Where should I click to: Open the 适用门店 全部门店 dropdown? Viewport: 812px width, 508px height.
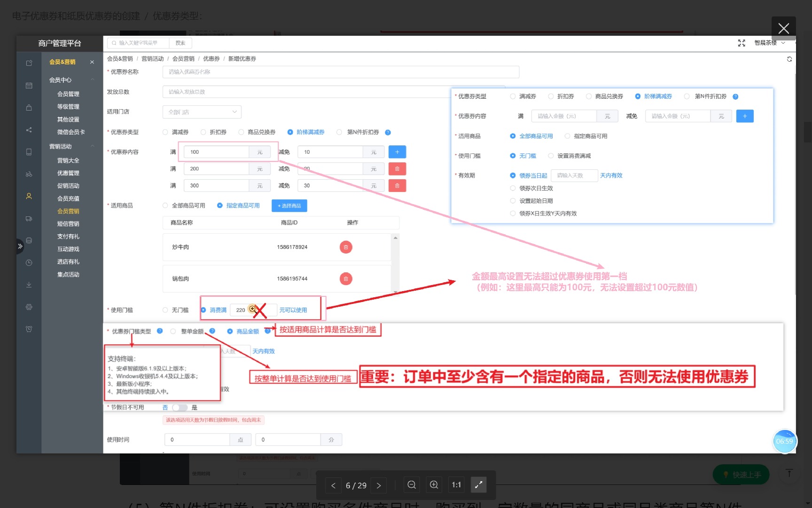(202, 112)
